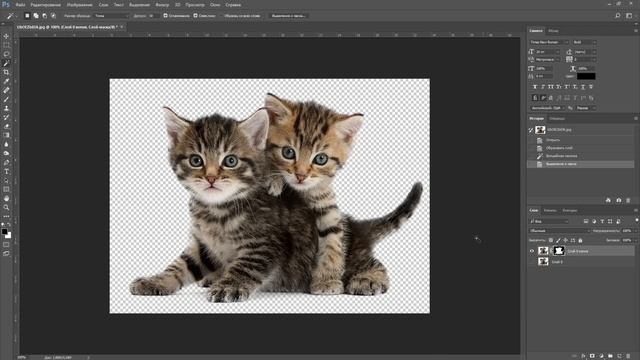
Task: Select the Eyedropper tool
Action: point(6,81)
